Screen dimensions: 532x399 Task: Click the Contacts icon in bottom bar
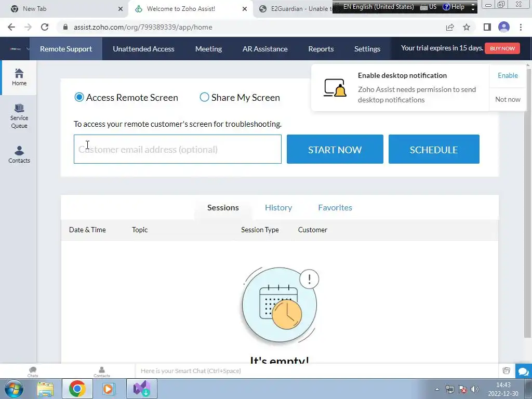[102, 372]
